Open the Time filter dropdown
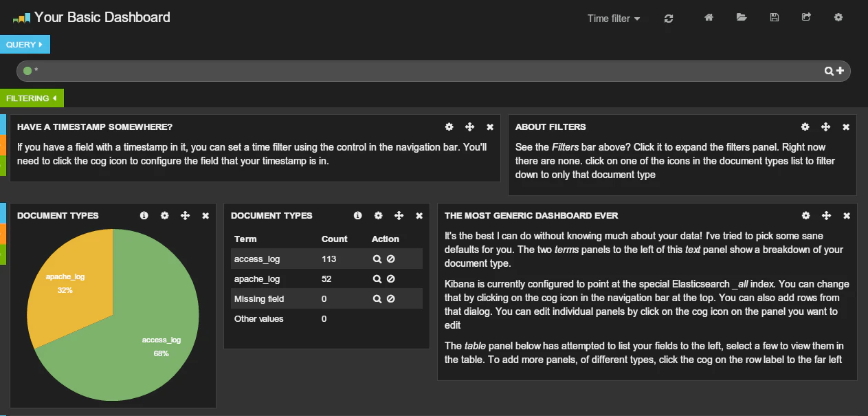The width and height of the screenshot is (868, 416). click(x=614, y=19)
